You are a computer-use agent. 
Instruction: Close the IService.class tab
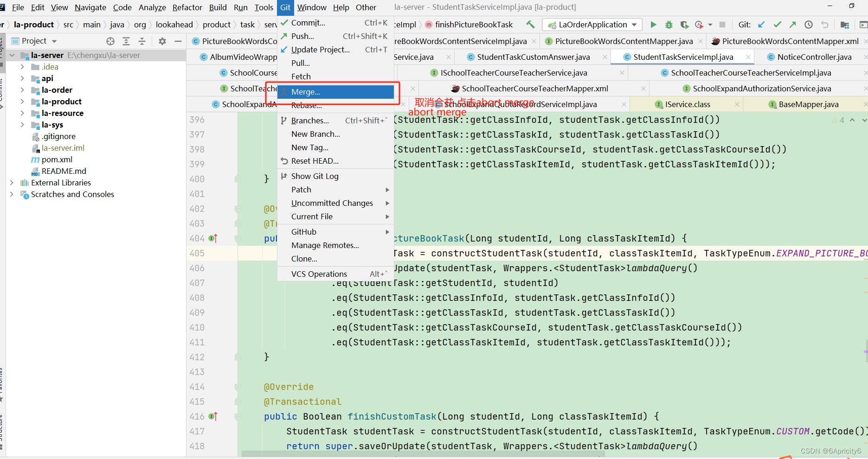coord(737,104)
